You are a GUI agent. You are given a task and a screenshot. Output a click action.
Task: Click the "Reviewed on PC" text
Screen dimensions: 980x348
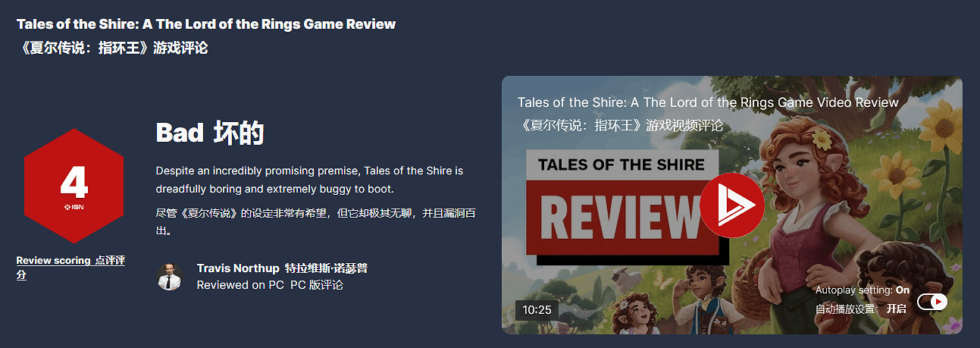click(x=241, y=285)
